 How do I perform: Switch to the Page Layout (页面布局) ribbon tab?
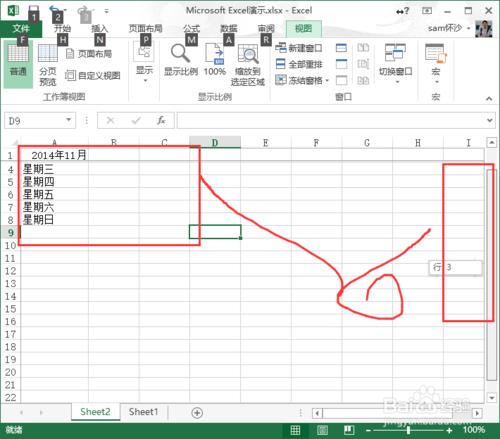click(x=145, y=29)
